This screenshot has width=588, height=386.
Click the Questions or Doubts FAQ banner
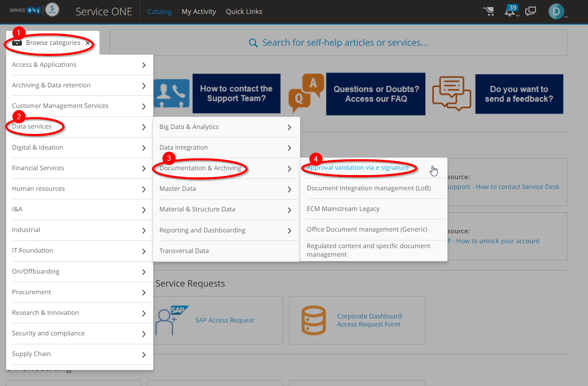(x=376, y=94)
